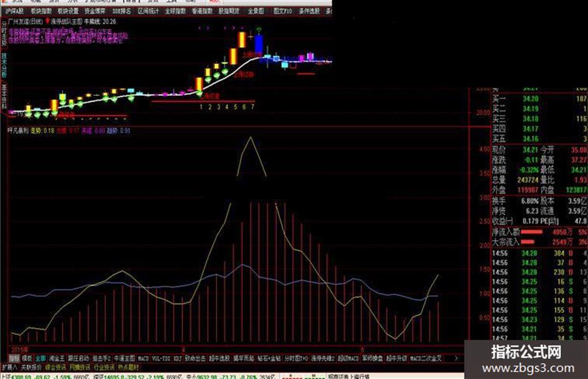
Task: Select the 指标 bottom tab
Action: tap(14, 358)
